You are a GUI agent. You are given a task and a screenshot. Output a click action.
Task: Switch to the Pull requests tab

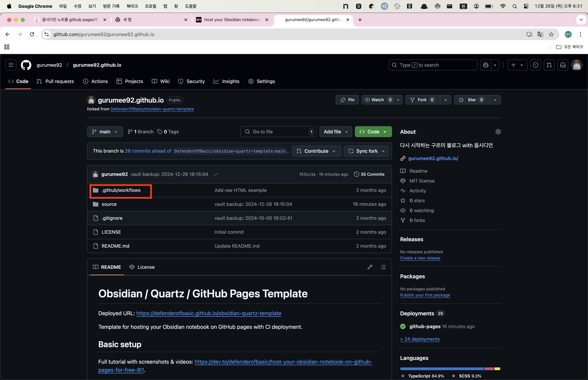point(55,81)
